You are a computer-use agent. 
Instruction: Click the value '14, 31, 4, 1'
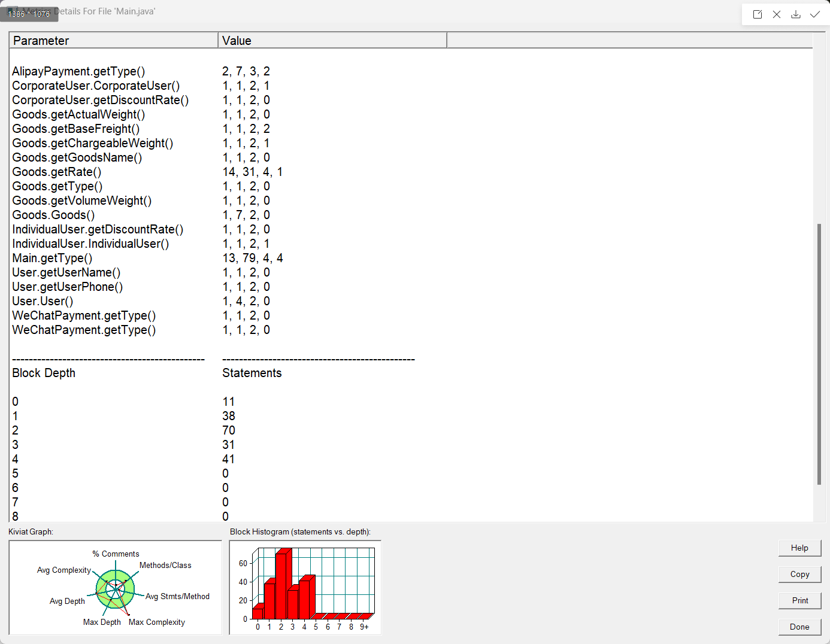pos(253,172)
